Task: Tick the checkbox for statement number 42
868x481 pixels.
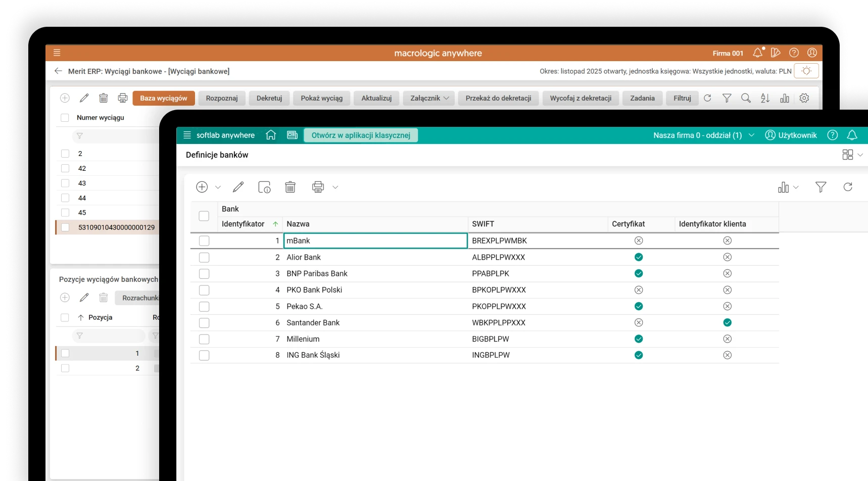Action: (65, 168)
